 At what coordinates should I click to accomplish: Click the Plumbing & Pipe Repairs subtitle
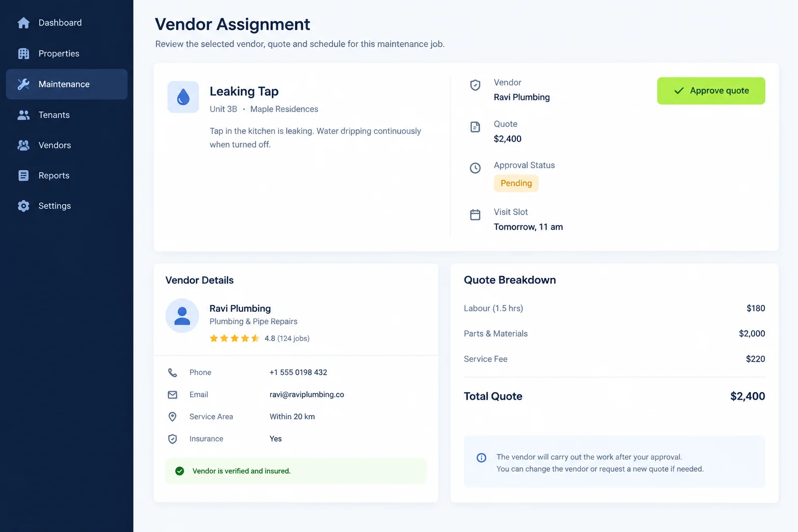(254, 322)
